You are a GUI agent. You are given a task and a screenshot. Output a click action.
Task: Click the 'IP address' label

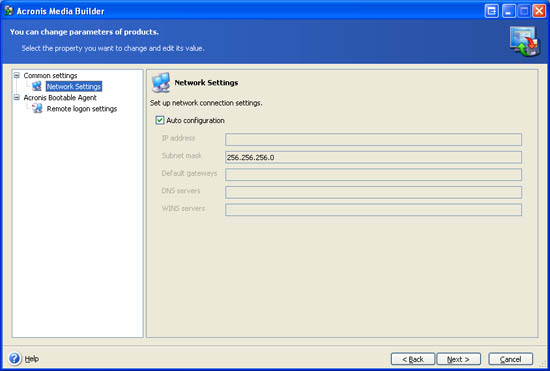(x=178, y=138)
